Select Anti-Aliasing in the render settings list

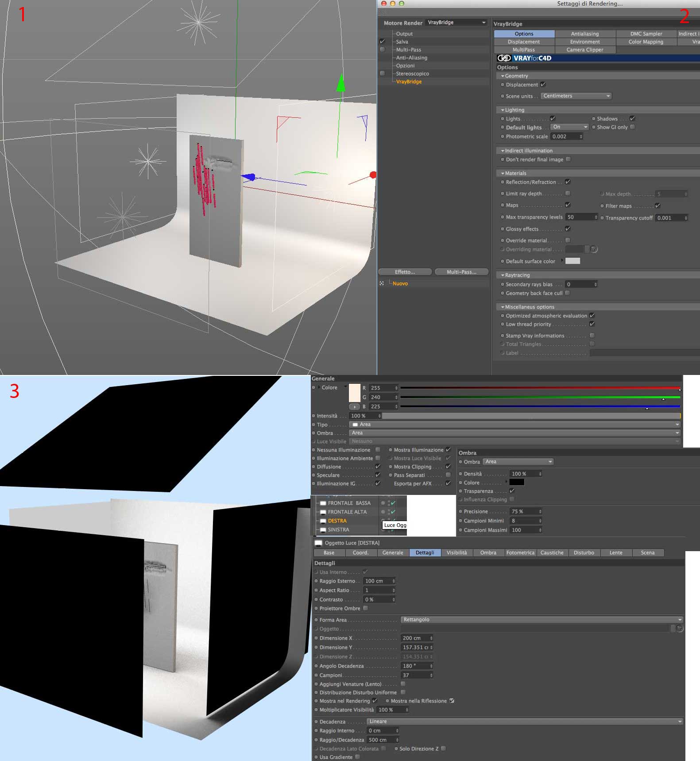(x=412, y=58)
